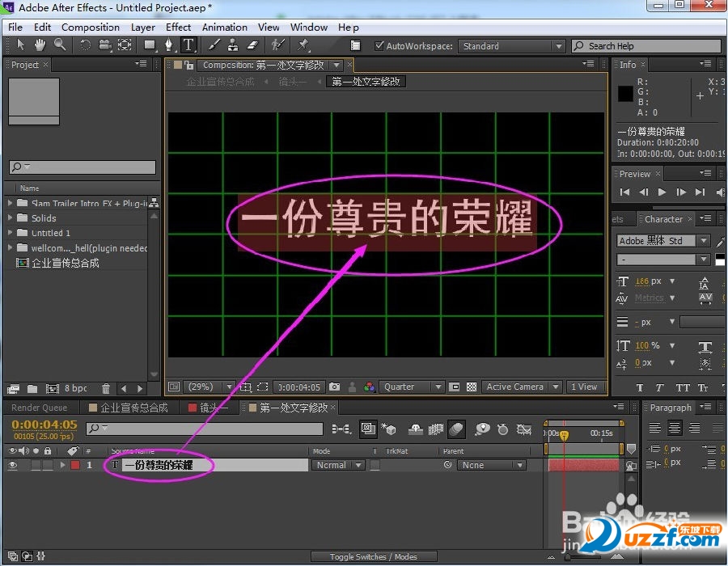The height and width of the screenshot is (566, 728).
Task: Open 1 View layout dropdown
Action: pos(586,386)
